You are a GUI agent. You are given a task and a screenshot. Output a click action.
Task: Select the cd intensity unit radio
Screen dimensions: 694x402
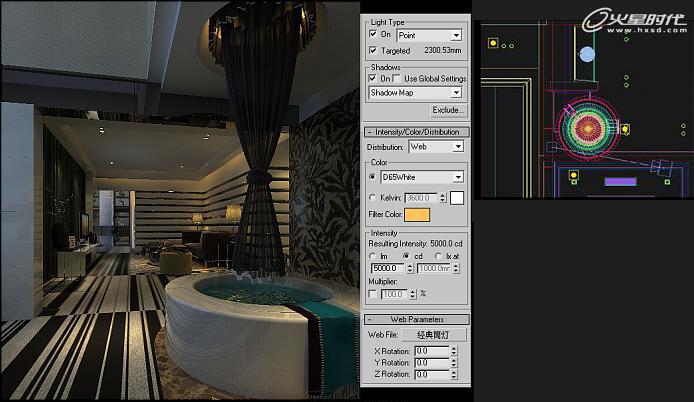point(406,256)
